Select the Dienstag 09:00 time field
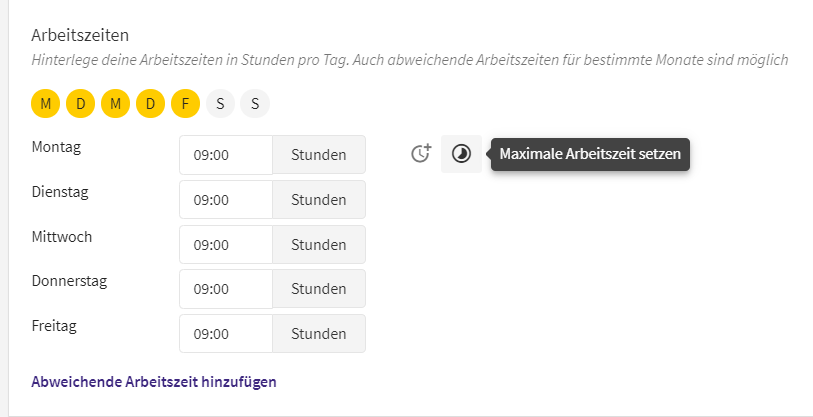The height and width of the screenshot is (417, 813). tap(226, 200)
